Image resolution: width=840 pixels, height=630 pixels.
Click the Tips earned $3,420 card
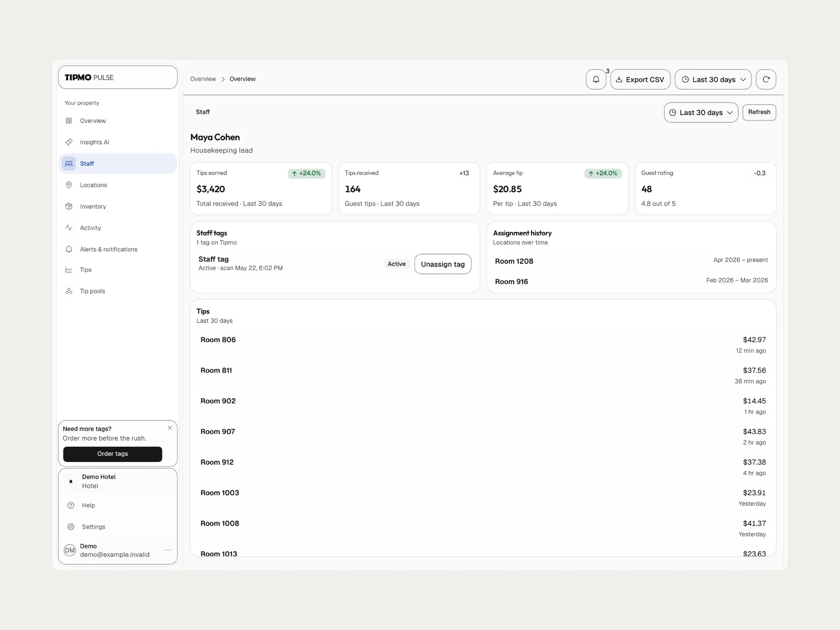(x=261, y=189)
